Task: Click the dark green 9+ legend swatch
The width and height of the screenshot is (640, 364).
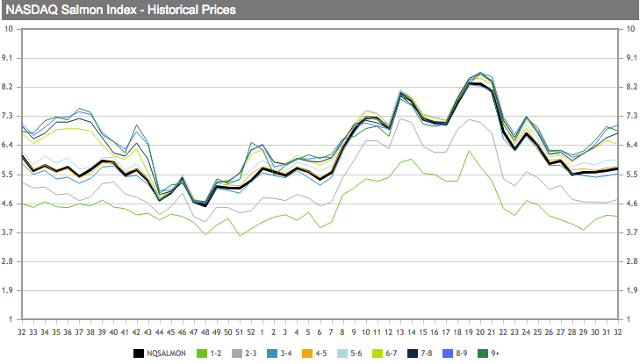Action: tap(483, 353)
